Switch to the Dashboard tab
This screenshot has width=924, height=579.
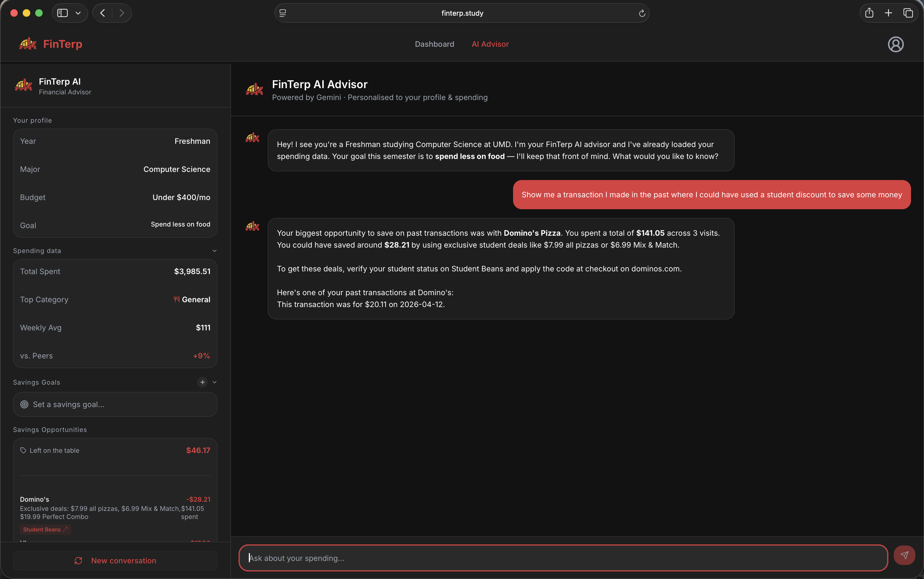tap(434, 44)
